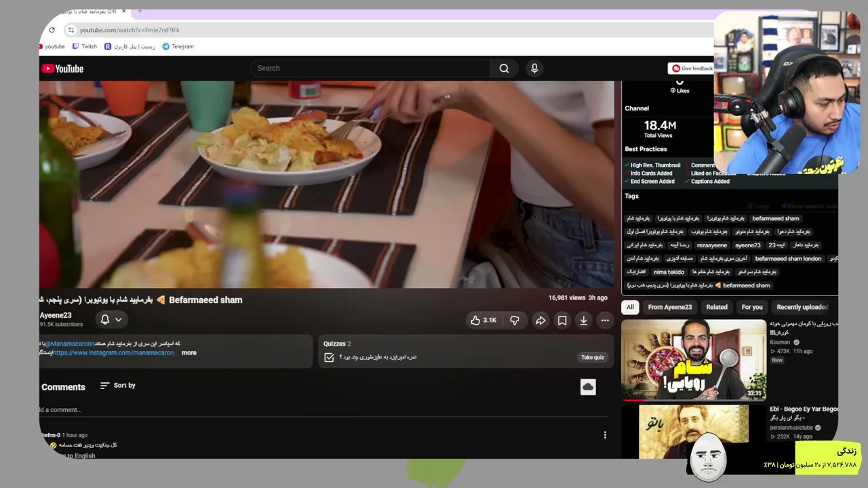868x488 pixels.
Task: Click the address bar URL
Action: 130,30
